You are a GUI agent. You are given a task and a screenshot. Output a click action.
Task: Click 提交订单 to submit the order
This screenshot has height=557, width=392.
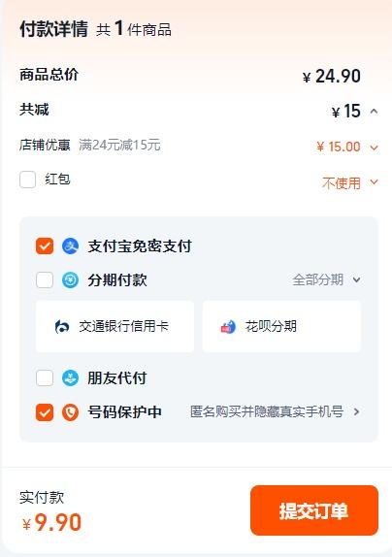tap(314, 510)
